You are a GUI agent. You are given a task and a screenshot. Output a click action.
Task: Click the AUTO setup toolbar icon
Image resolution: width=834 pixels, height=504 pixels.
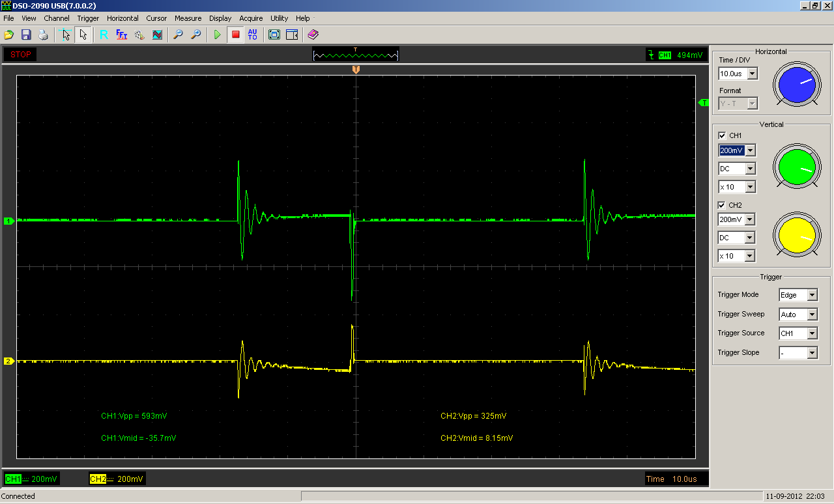253,35
